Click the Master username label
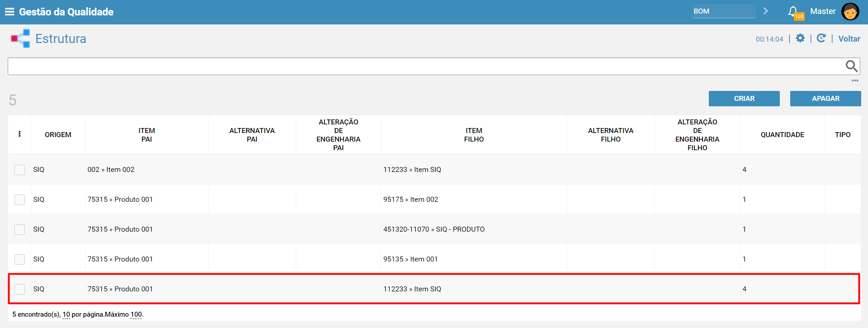Screen dimensions: 868x328 coord(823,11)
